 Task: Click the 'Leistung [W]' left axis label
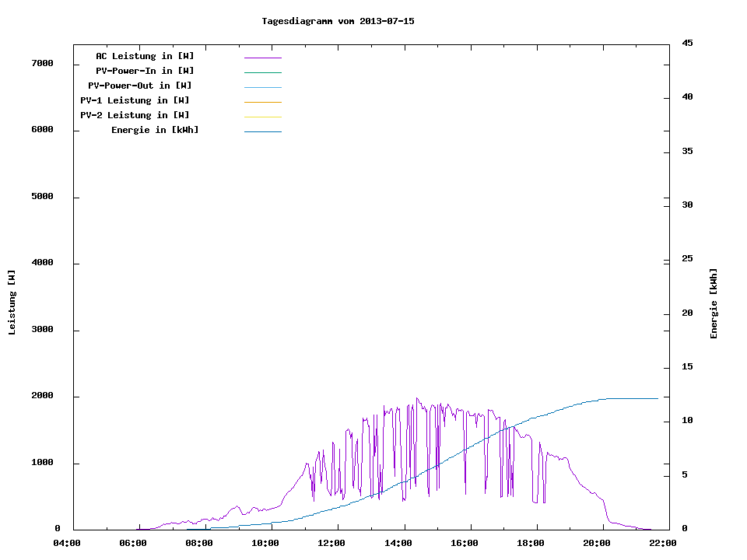12,302
